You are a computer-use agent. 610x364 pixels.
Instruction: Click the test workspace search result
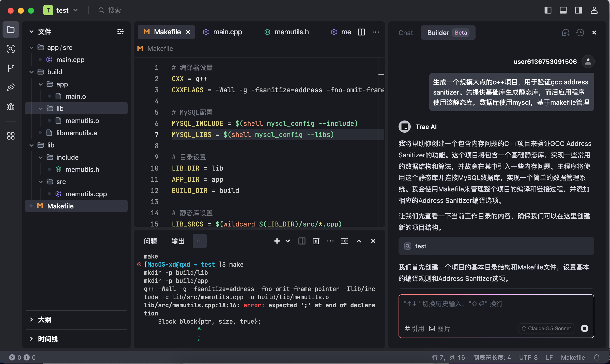[496, 246]
